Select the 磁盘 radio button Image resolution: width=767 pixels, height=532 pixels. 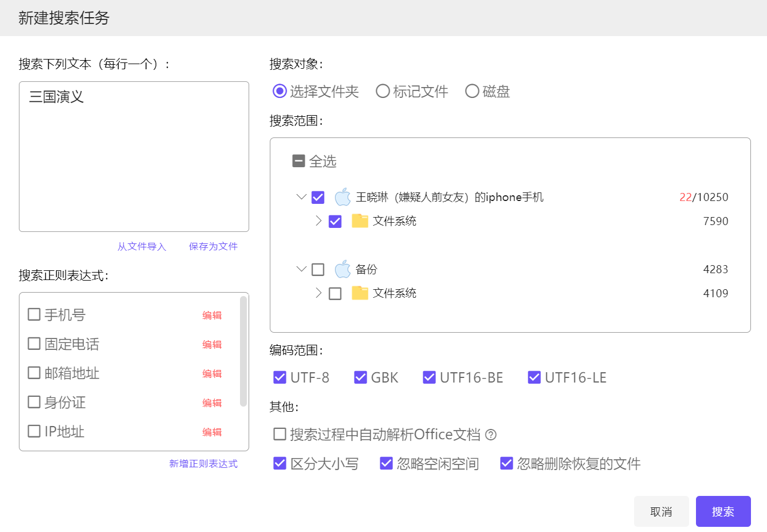[x=472, y=92]
